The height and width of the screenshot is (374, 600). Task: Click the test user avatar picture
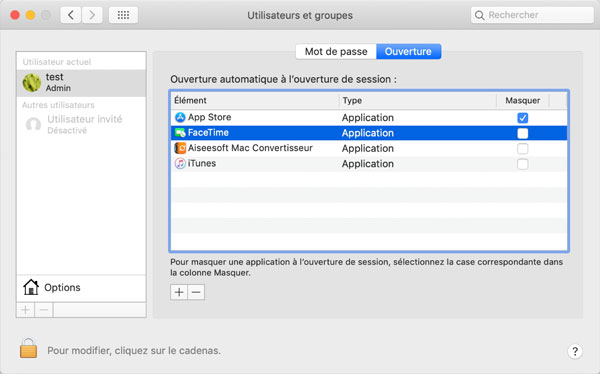[x=32, y=82]
